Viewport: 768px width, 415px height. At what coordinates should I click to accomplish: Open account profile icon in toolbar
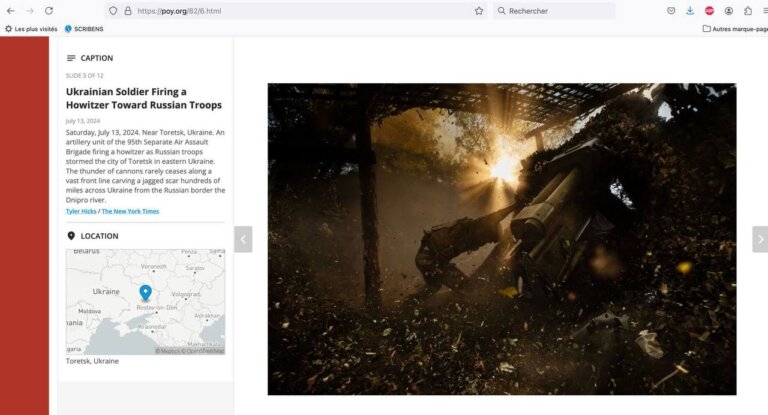pos(729,11)
